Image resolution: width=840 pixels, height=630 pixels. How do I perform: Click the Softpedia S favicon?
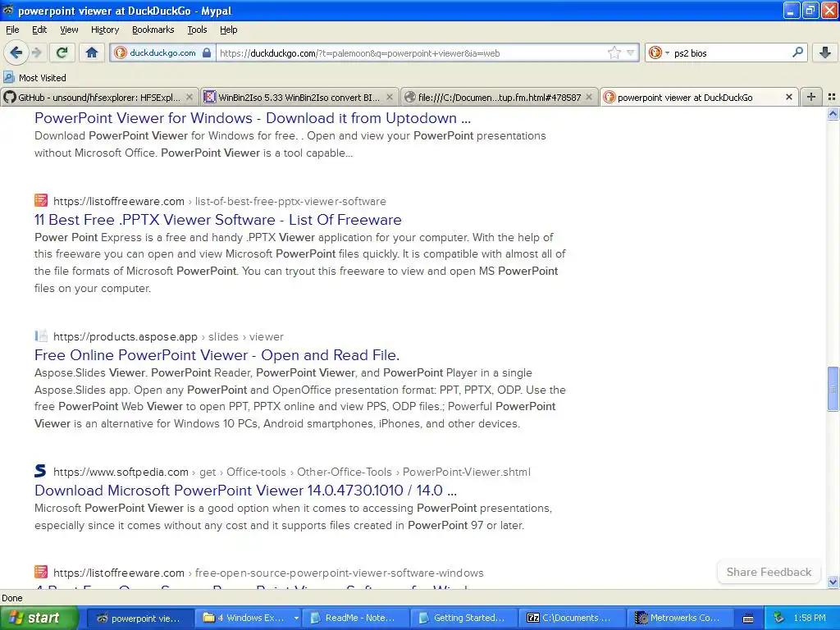point(41,471)
